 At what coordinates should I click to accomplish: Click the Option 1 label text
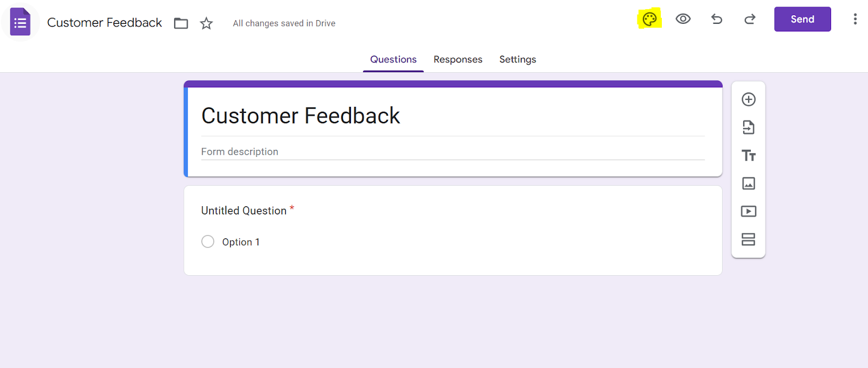coord(241,242)
